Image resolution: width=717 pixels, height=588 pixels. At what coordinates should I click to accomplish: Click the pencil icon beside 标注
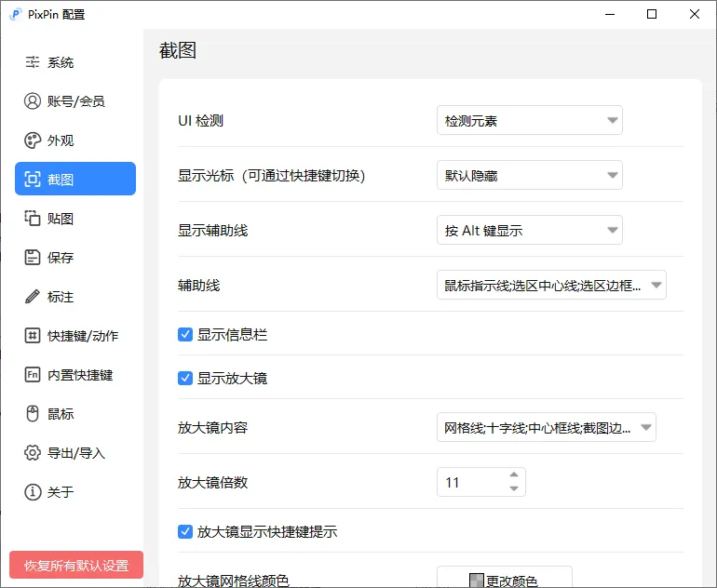[33, 297]
